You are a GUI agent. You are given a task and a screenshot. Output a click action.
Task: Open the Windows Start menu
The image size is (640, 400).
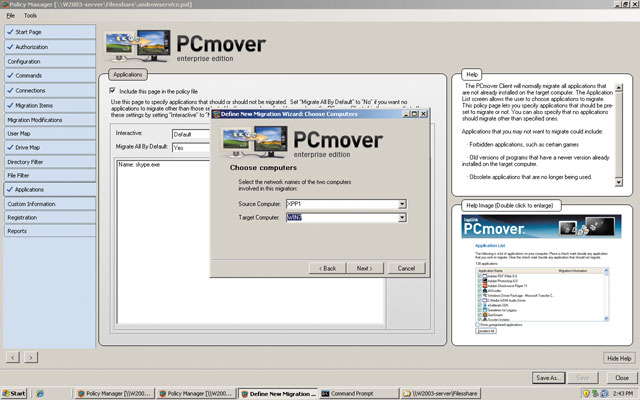pos(13,393)
